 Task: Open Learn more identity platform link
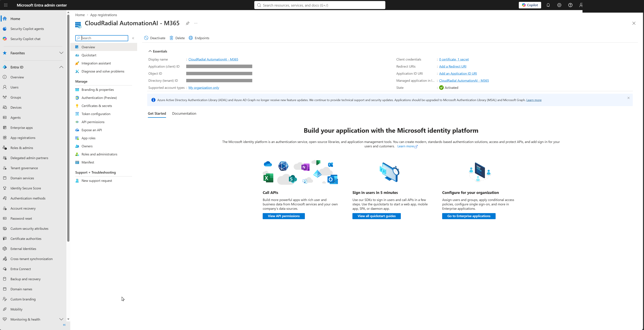pos(407,146)
